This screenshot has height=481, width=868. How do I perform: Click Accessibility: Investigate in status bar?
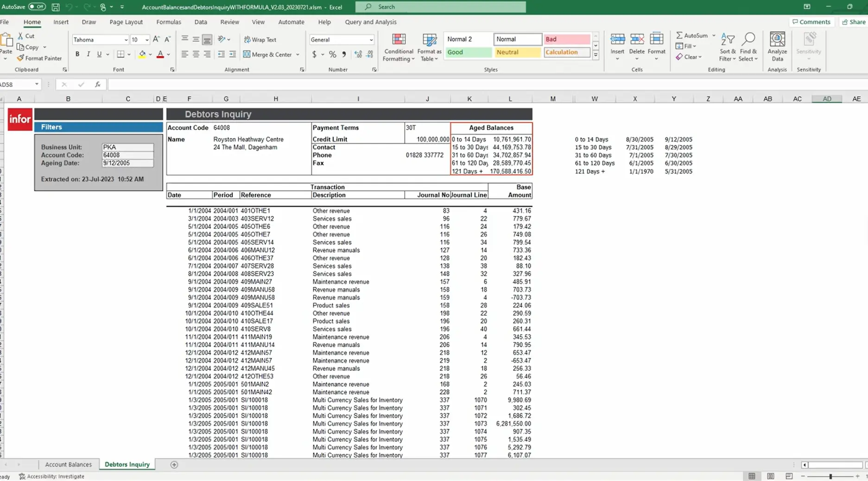pos(51,476)
